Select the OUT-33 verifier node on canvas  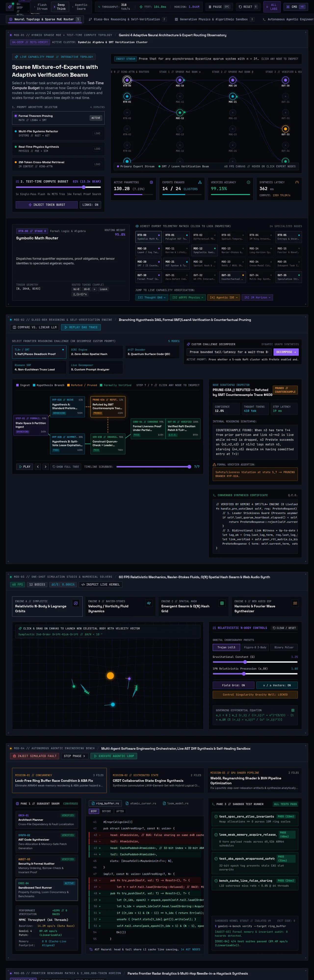coord(285,129)
